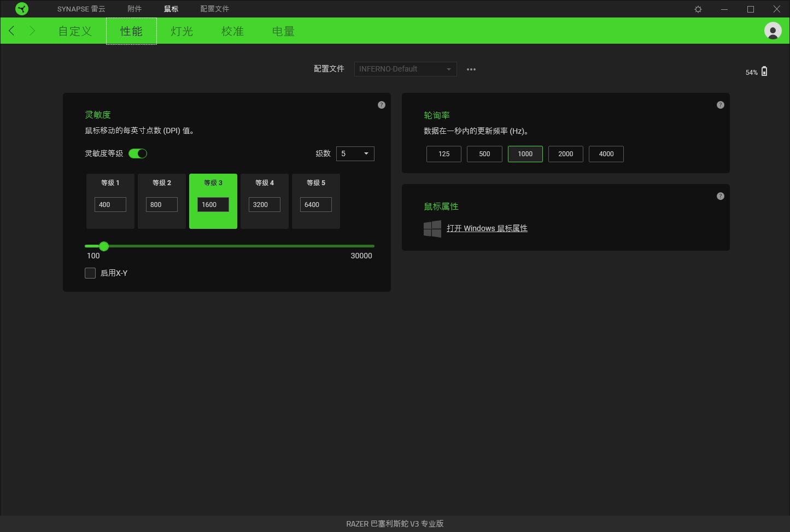Click the back navigation arrow
This screenshot has width=790, height=532.
point(12,31)
